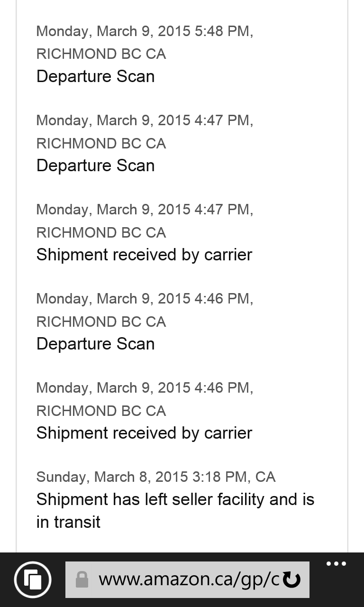Tap the Shipment has left seller facility text
Viewport: 364px width, 607px height.
pos(175,500)
